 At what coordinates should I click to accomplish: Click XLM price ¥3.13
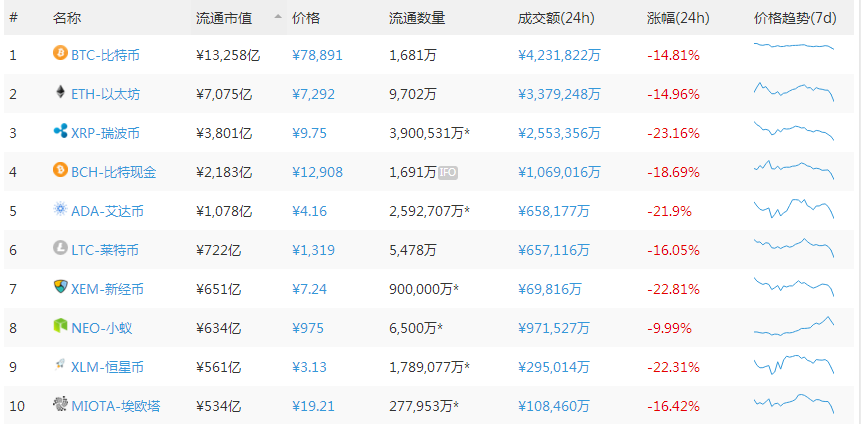pos(309,367)
